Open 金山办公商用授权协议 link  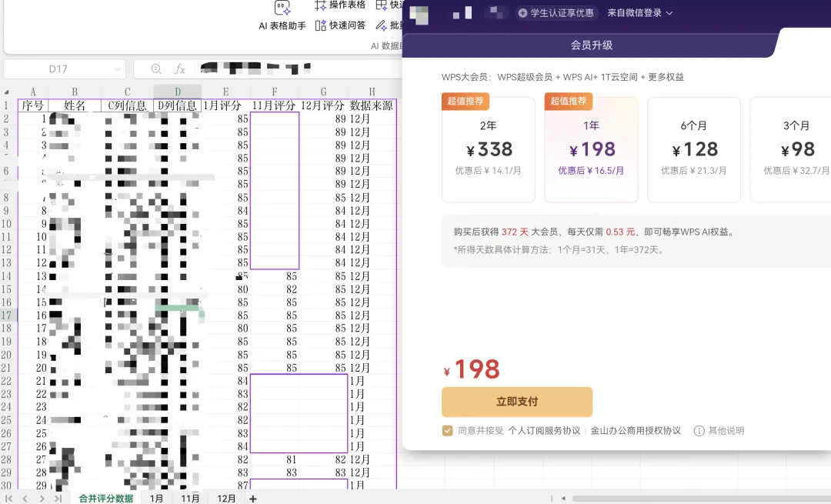coord(636,430)
